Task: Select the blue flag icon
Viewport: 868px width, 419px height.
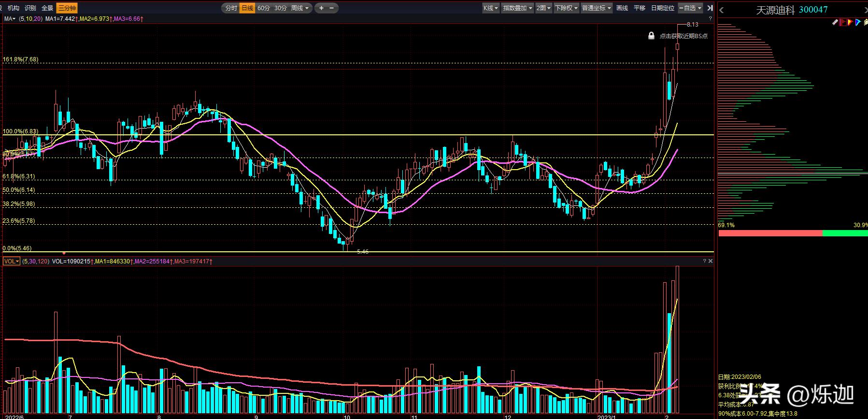Action: pos(857,22)
